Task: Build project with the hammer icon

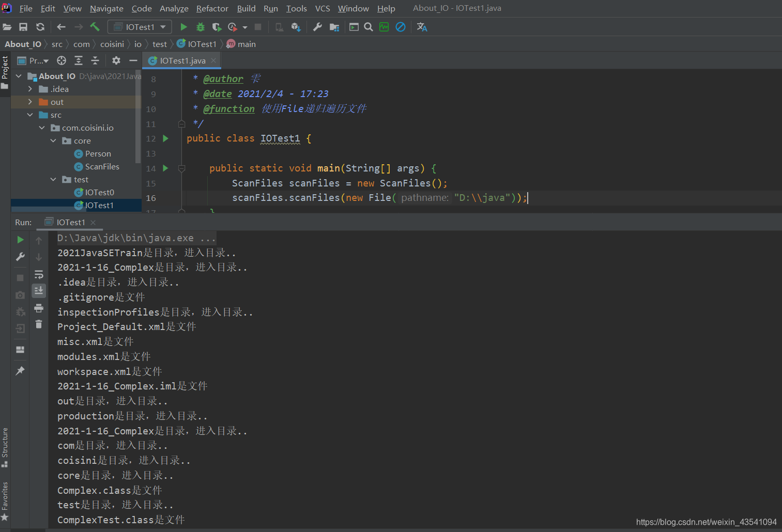Action: point(95,27)
